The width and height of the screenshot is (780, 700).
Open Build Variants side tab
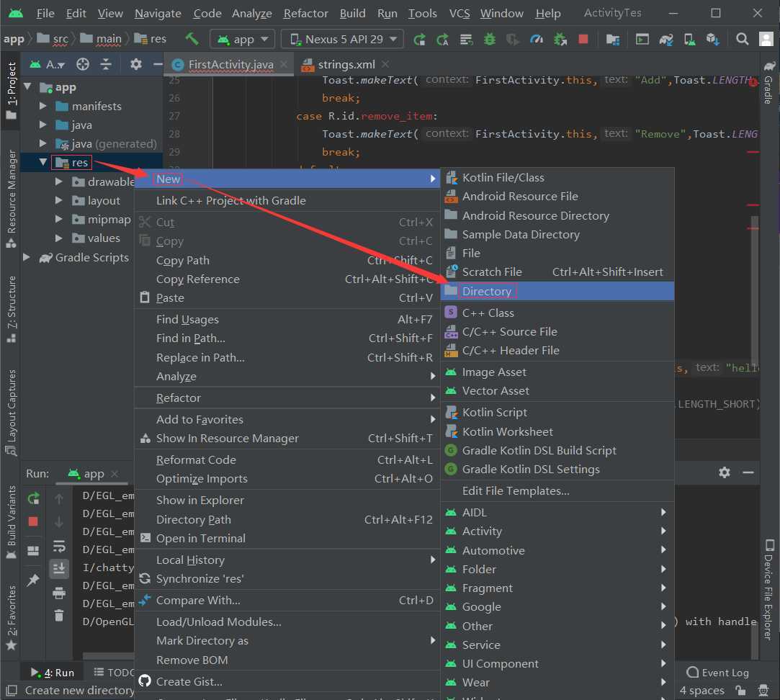tap(11, 521)
